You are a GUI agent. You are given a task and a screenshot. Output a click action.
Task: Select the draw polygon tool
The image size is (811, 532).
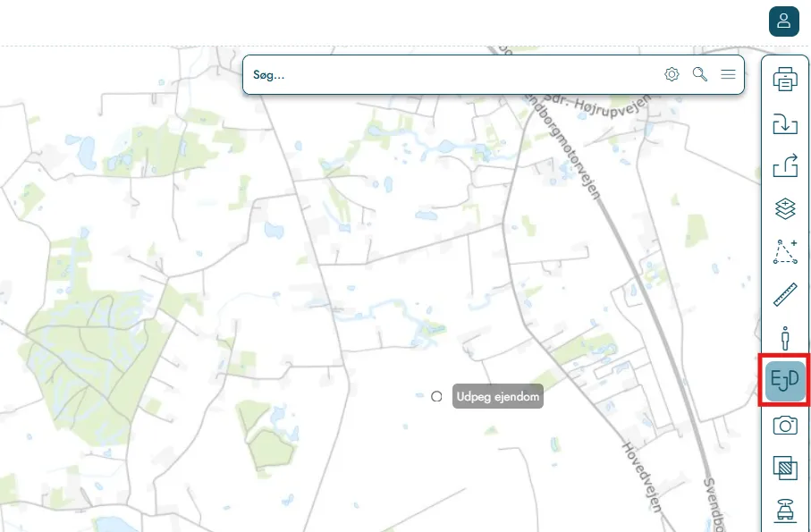[x=784, y=252]
